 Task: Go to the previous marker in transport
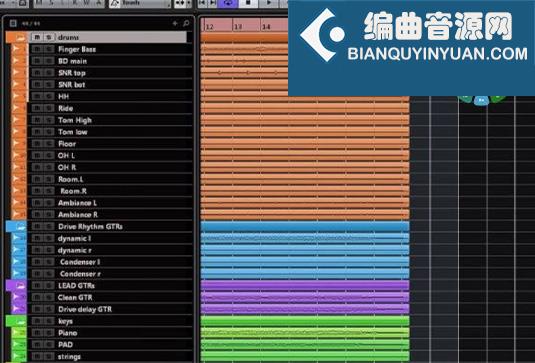tap(202, 3)
